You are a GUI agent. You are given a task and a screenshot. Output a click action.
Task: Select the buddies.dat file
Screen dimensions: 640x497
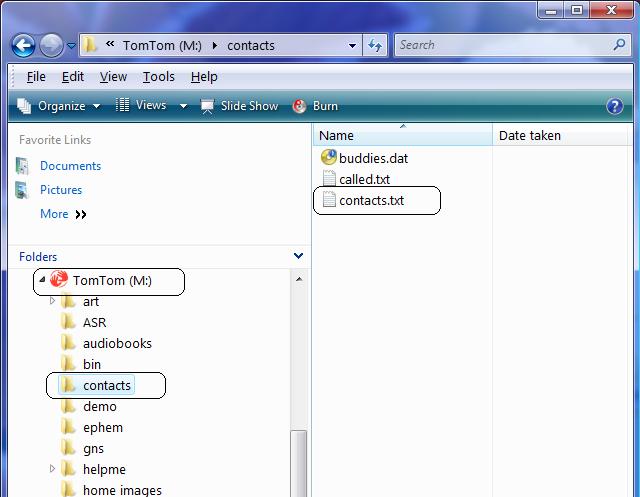click(x=373, y=158)
